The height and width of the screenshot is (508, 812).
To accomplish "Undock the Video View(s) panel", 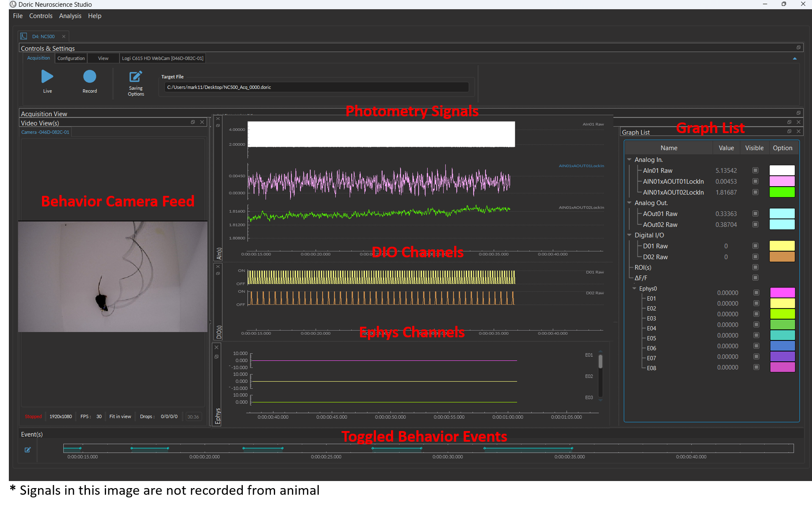I will point(193,122).
